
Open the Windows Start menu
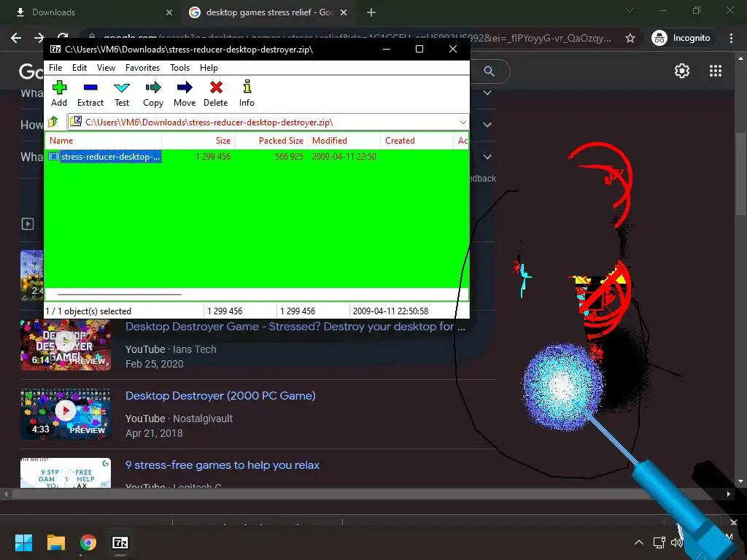23,542
